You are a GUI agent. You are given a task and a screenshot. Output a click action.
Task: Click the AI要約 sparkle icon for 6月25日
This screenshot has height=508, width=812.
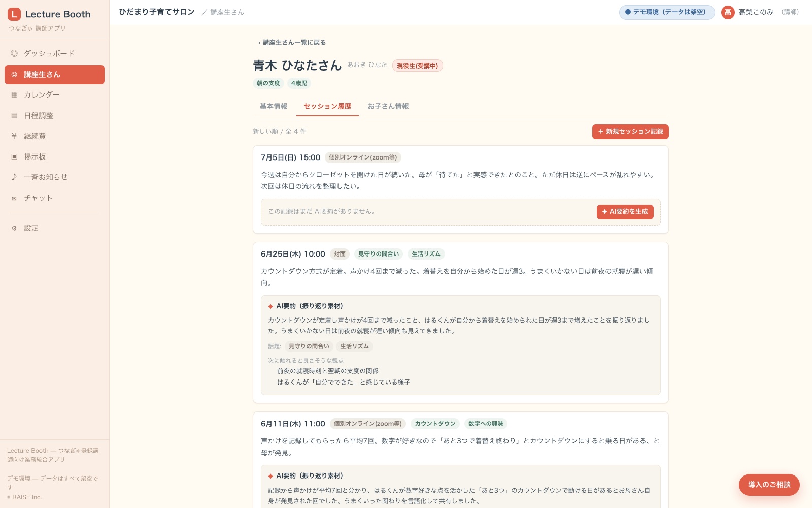coord(270,306)
